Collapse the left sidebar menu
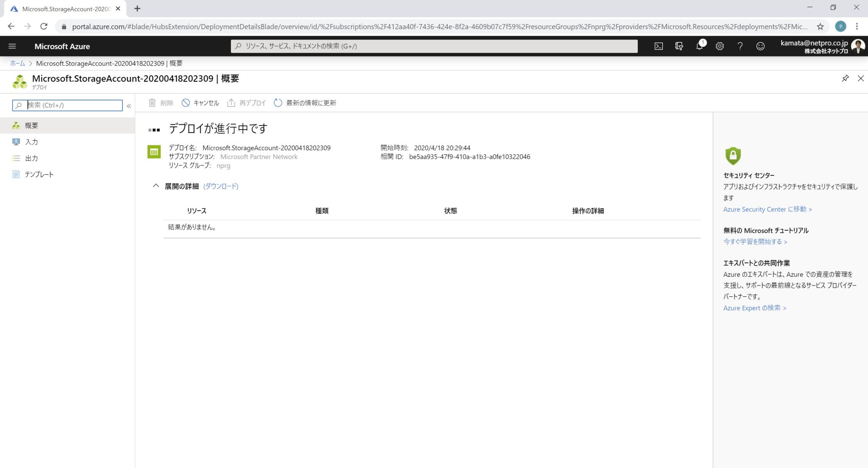The height and width of the screenshot is (468, 868). point(129,106)
